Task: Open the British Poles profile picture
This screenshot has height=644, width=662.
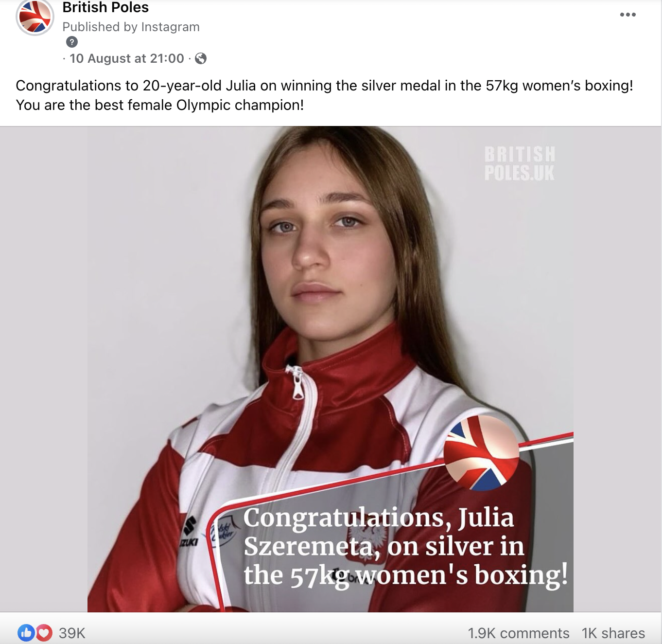Action: [x=35, y=17]
